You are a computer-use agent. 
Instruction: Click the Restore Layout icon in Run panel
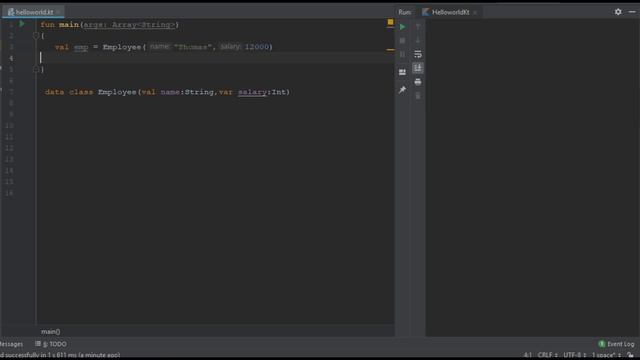[402, 72]
